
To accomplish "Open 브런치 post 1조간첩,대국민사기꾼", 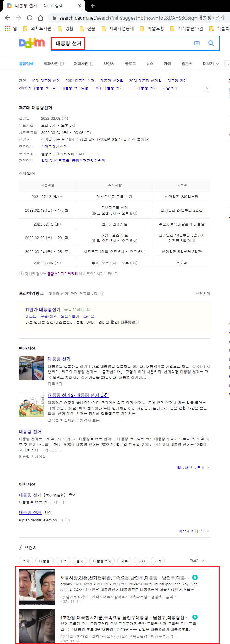I will (125, 618).
